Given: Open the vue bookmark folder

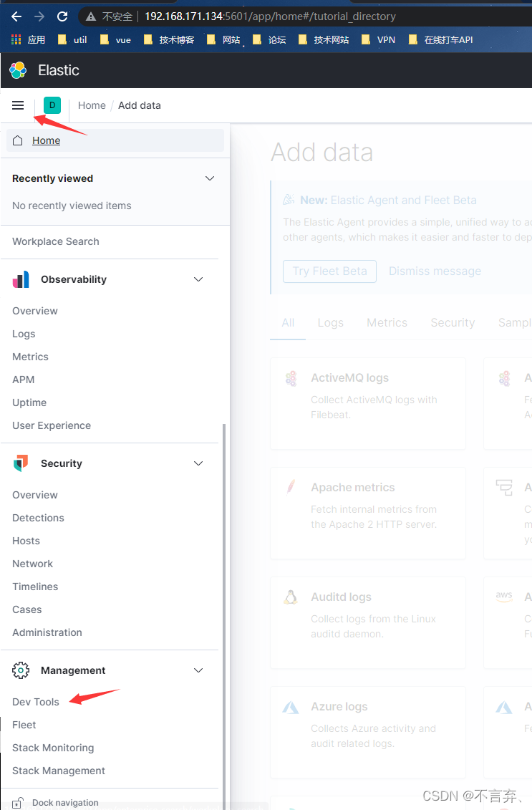Looking at the screenshot, I should [115, 40].
